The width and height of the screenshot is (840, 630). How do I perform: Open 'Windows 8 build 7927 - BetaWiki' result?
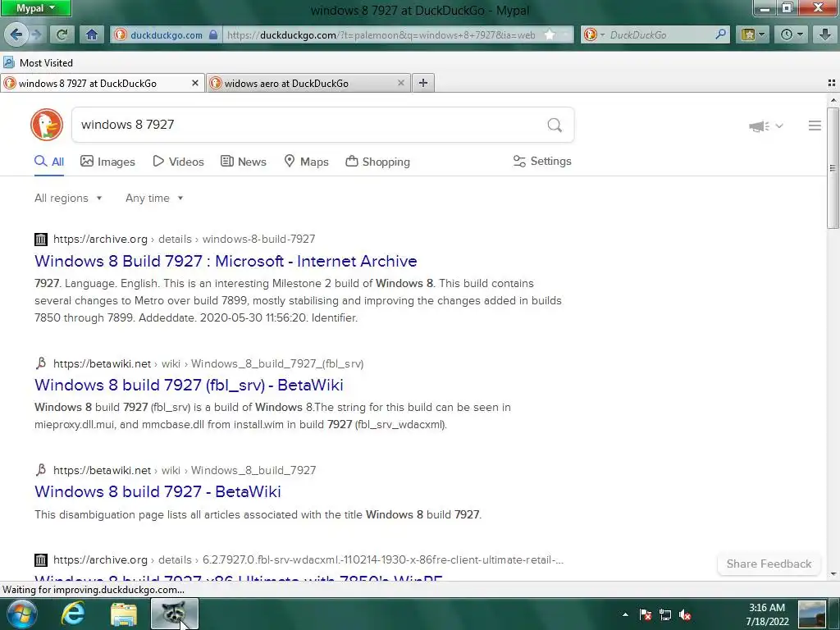click(x=157, y=491)
